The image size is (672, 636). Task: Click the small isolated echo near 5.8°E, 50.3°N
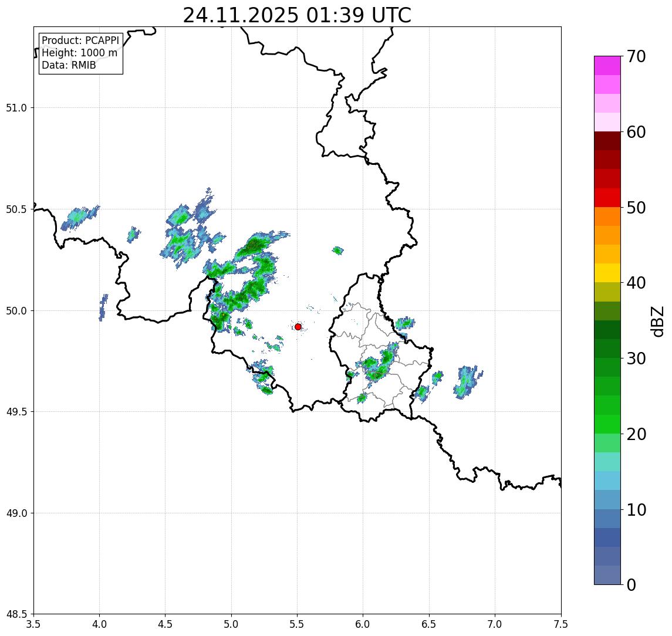point(338,251)
